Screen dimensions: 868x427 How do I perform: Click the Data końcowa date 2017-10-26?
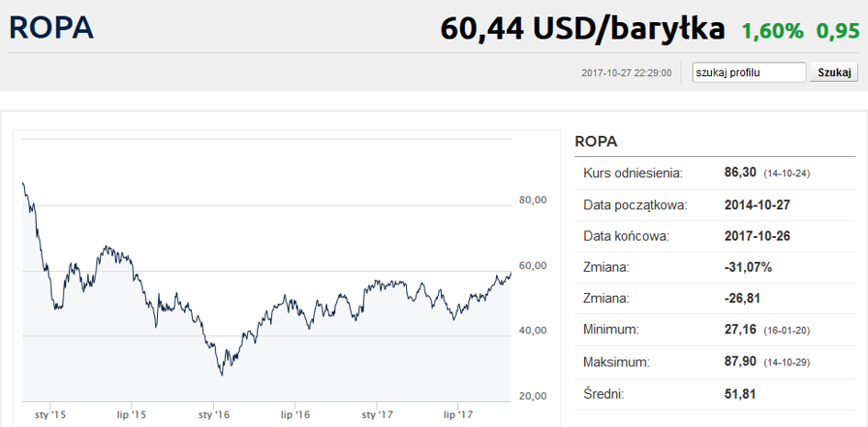(x=758, y=236)
